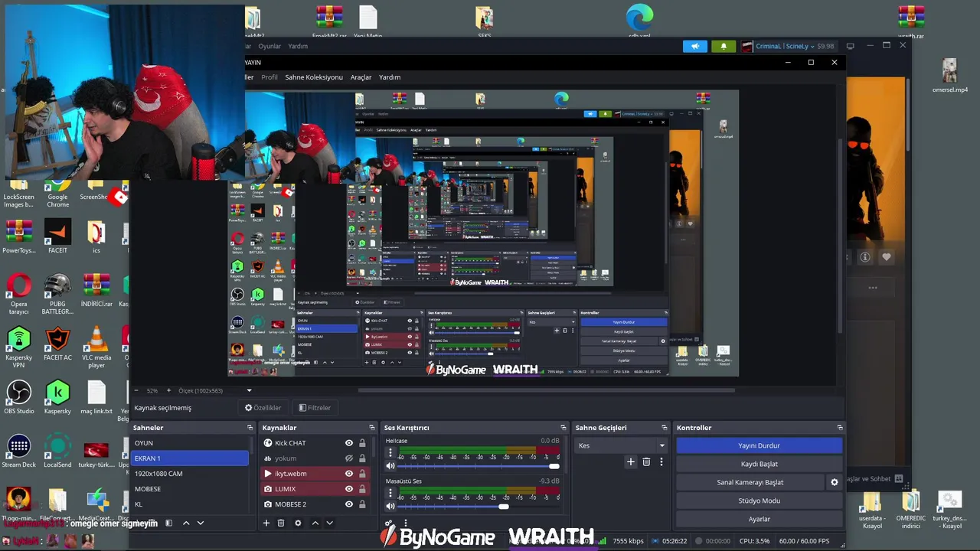The image size is (980, 551).
Task: Open Hellcase audio channel options menu
Action: pyautogui.click(x=390, y=452)
